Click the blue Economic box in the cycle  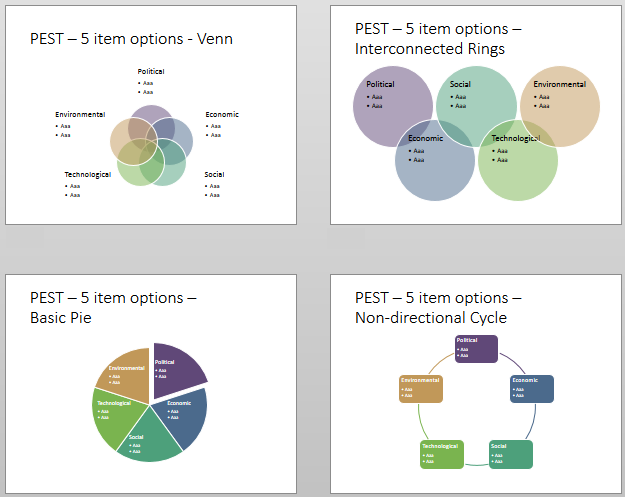(532, 388)
